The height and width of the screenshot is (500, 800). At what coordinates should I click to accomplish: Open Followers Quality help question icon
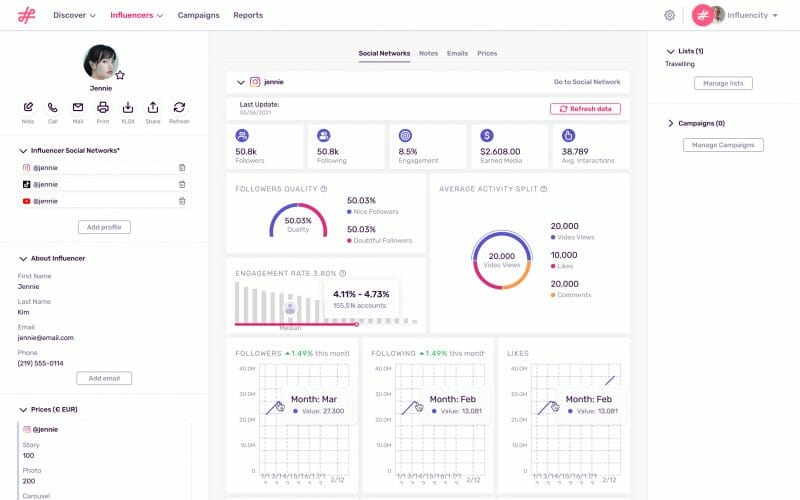[323, 189]
